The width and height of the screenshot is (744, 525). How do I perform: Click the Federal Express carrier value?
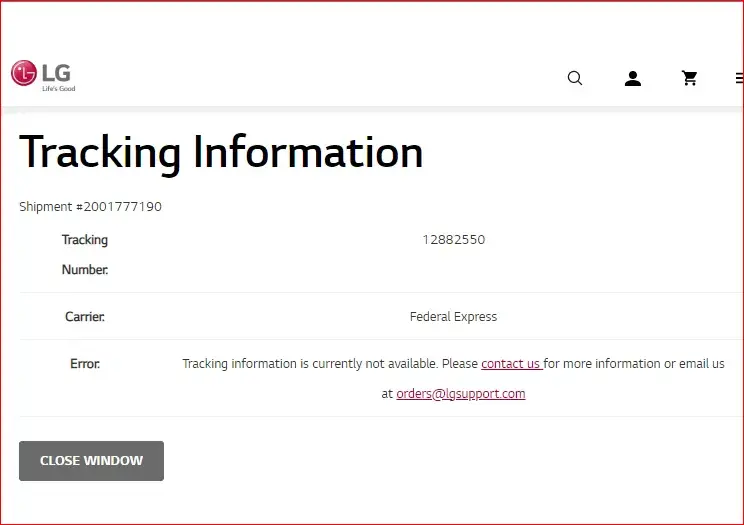coord(453,317)
